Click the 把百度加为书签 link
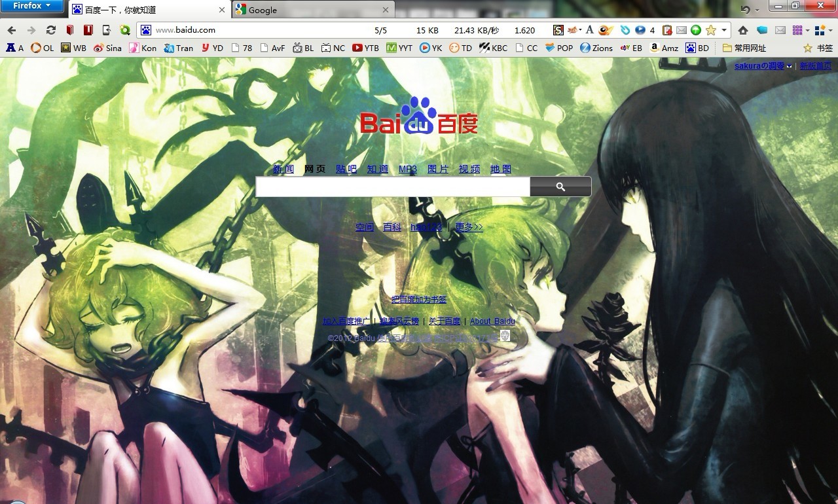Image resolution: width=838 pixels, height=504 pixels. (419, 299)
